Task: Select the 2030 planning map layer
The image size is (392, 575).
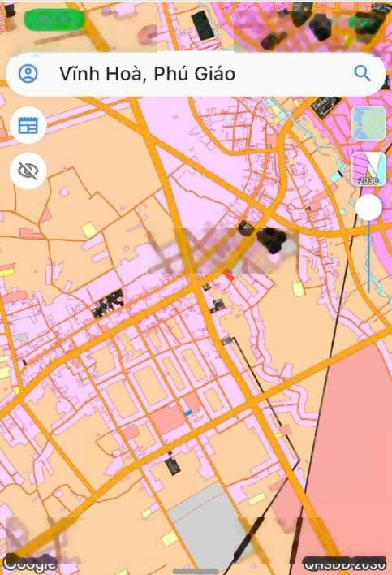Action: (369, 170)
